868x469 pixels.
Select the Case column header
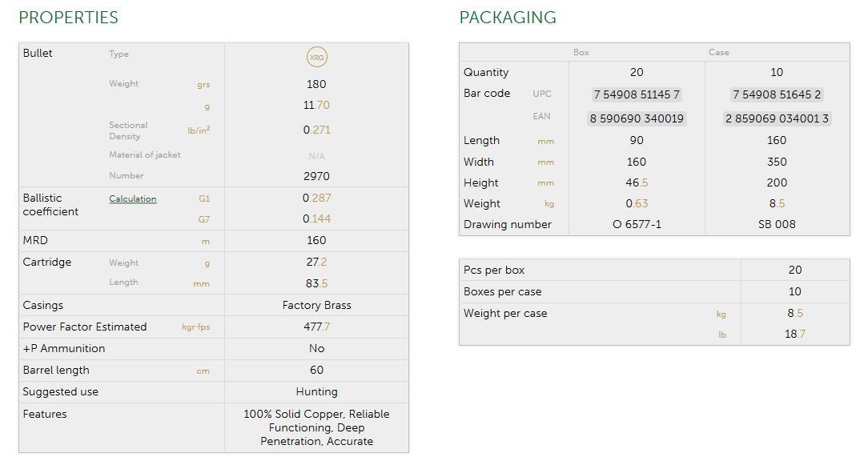(x=718, y=52)
